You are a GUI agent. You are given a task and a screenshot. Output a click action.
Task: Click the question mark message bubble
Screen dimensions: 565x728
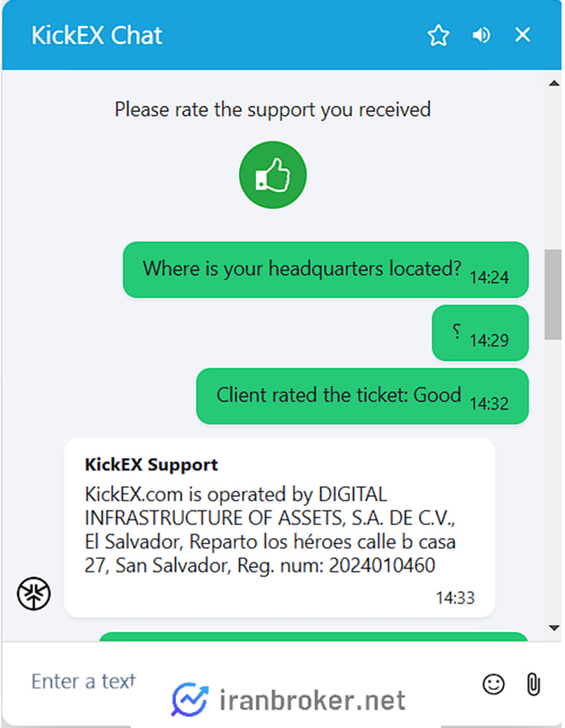coord(480,333)
